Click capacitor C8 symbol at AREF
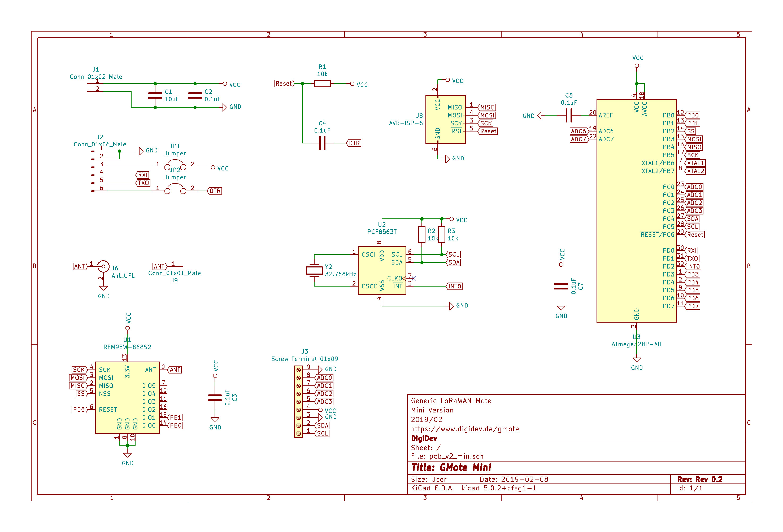This screenshot has height=532, width=783. click(569, 116)
